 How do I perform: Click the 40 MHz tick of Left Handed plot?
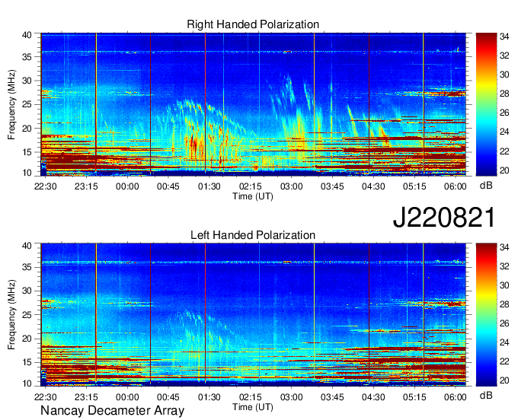[27, 246]
